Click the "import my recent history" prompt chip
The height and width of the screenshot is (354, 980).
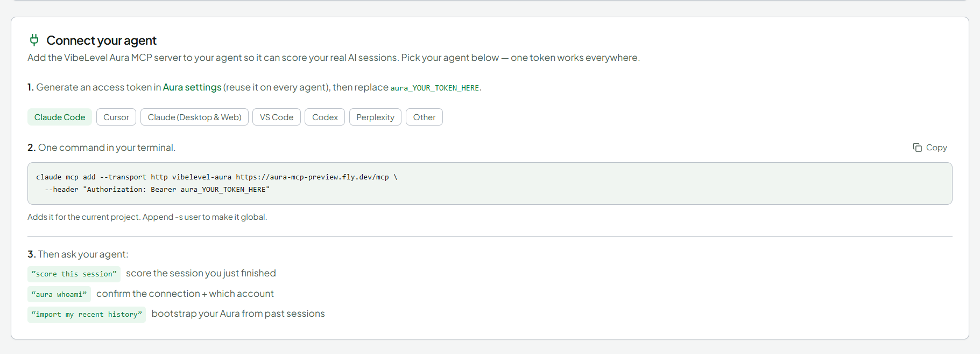pyautogui.click(x=87, y=314)
